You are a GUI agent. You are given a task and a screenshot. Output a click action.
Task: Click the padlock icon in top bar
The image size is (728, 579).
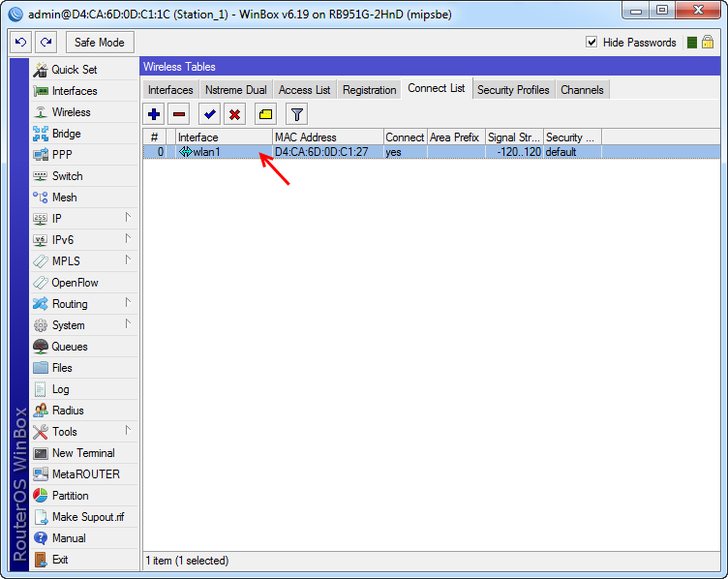[708, 43]
